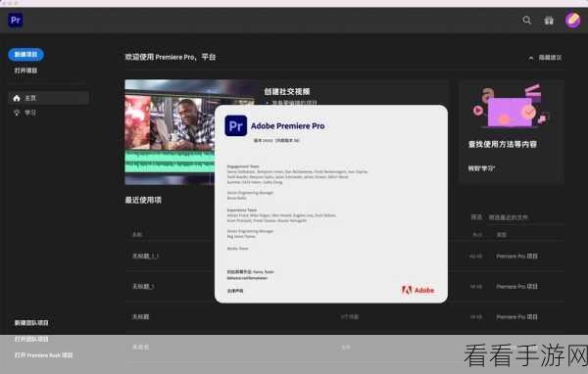The height and width of the screenshot is (374, 588).
Task: Open recent project 无标题_1_1
Action: coord(145,256)
